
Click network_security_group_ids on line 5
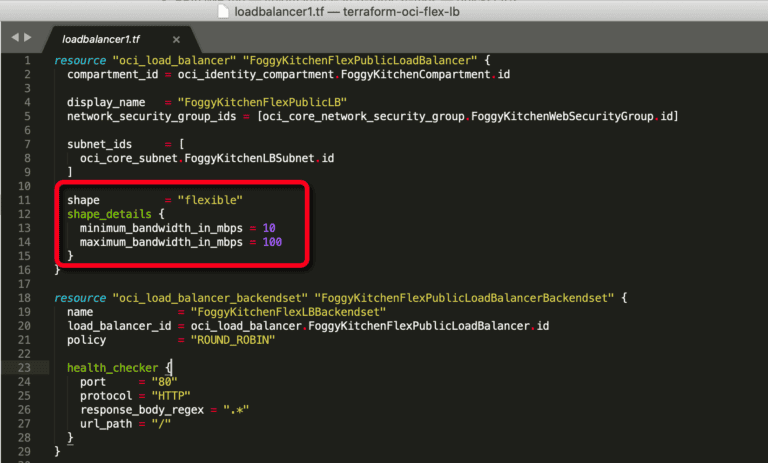pos(151,117)
